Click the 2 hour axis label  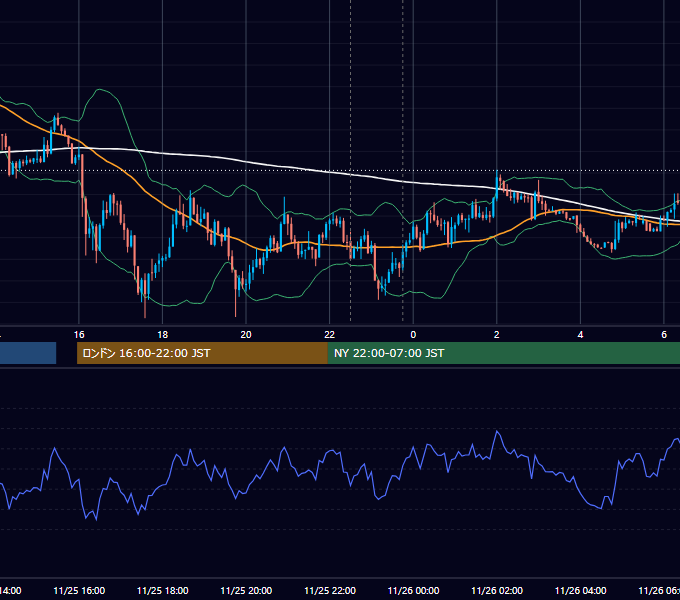click(x=497, y=335)
